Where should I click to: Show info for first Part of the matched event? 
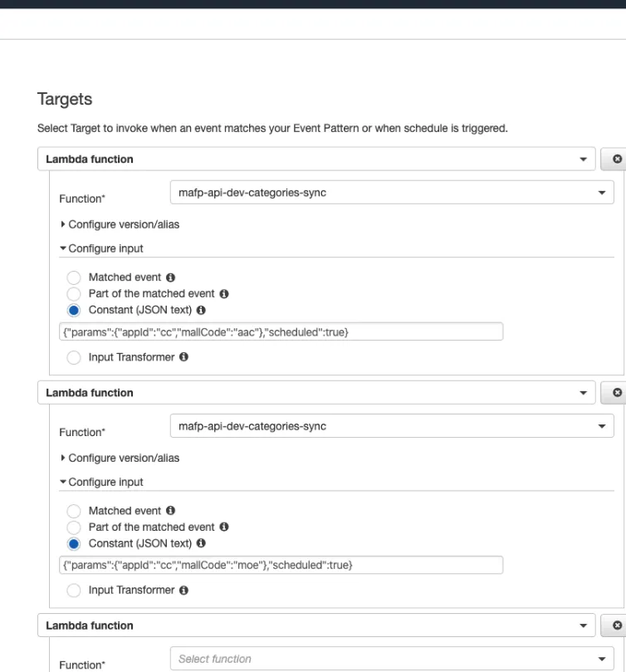coord(224,293)
